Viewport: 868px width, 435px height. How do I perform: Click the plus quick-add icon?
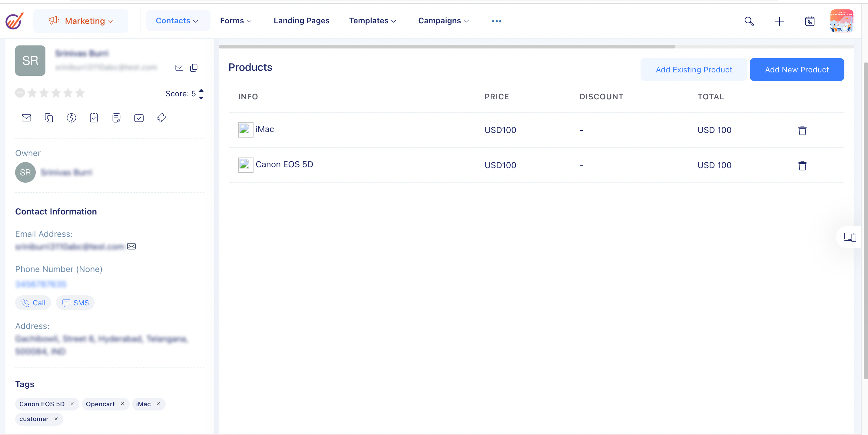(x=779, y=21)
